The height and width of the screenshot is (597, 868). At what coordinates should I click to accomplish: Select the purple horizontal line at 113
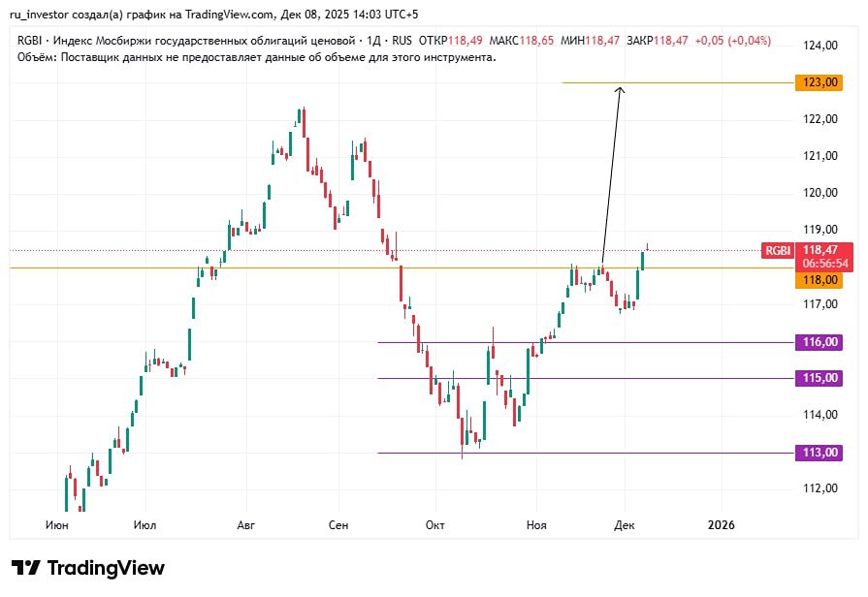point(582,453)
